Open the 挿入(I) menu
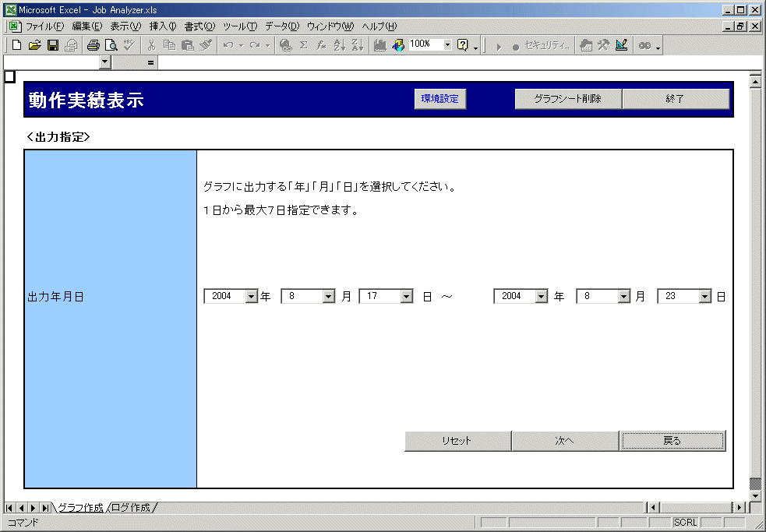This screenshot has height=532, width=766. click(x=163, y=26)
